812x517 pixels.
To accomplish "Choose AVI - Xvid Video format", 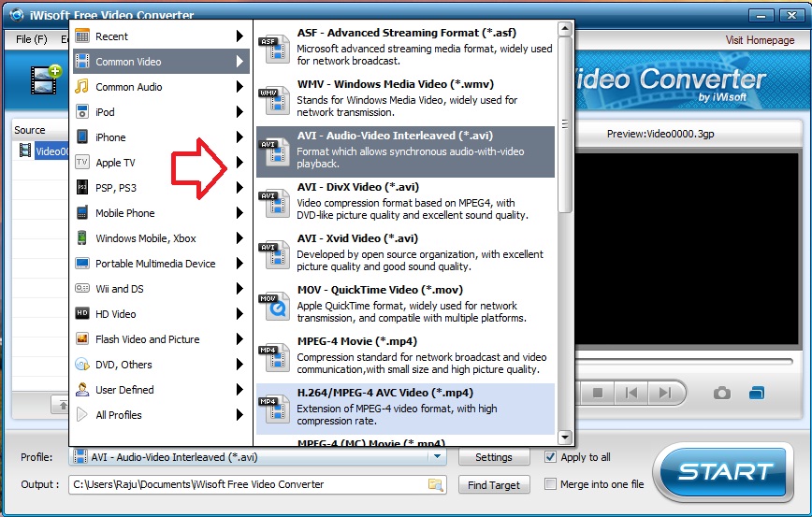I will (405, 254).
